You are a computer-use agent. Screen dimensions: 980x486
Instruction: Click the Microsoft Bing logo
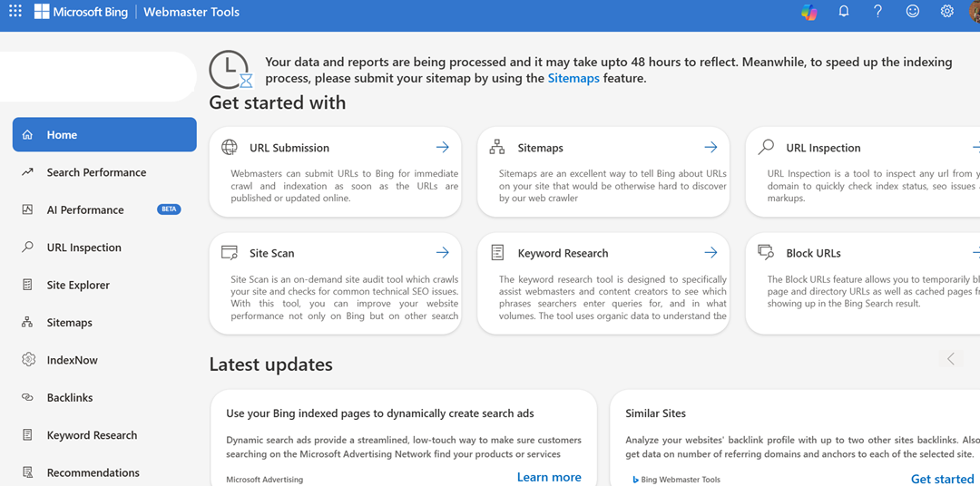pos(82,11)
